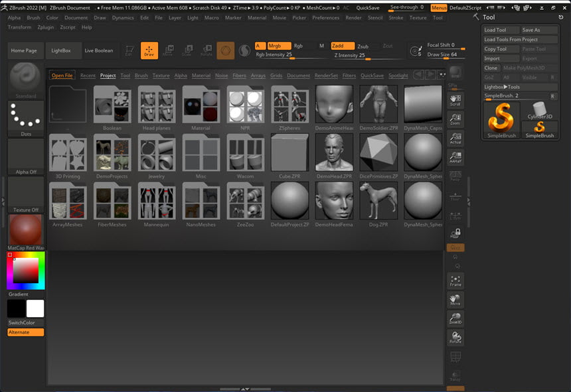Click the AAHalf view icon
The height and width of the screenshot is (392, 571).
455,157
